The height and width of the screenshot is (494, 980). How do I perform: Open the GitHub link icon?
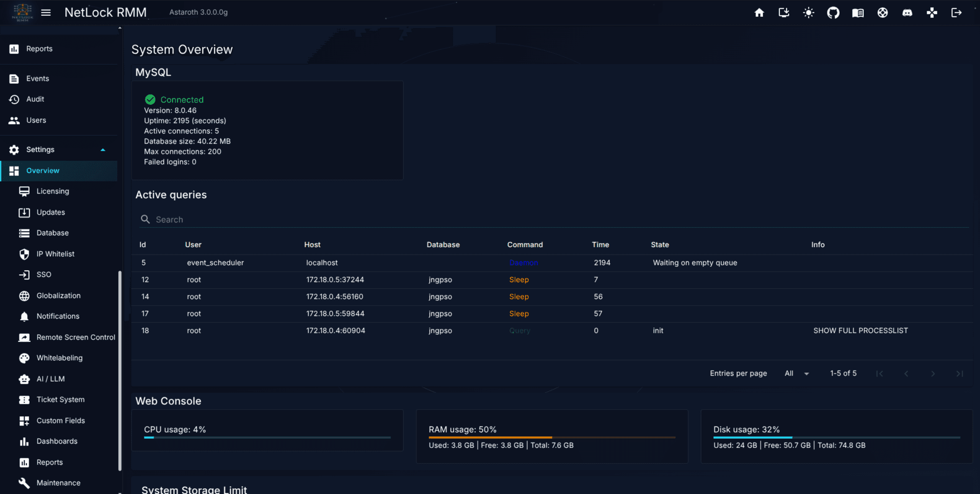click(x=833, y=12)
